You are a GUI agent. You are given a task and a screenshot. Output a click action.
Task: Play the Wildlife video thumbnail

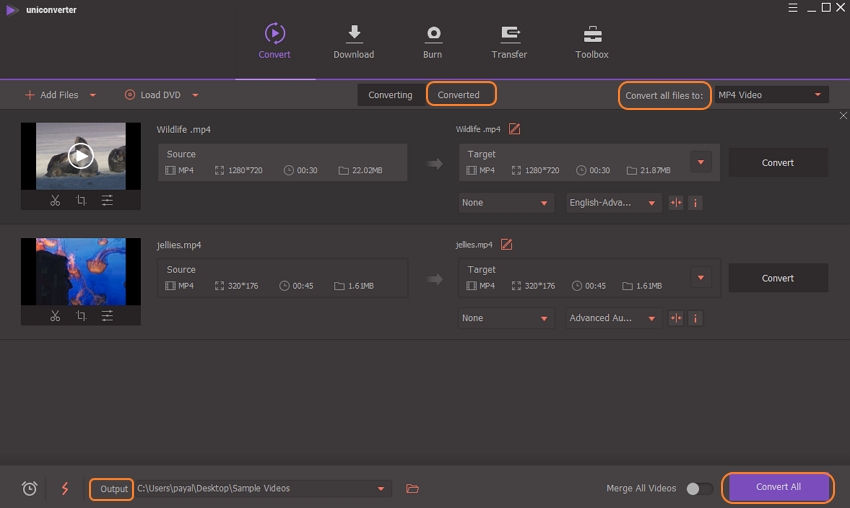click(x=81, y=155)
